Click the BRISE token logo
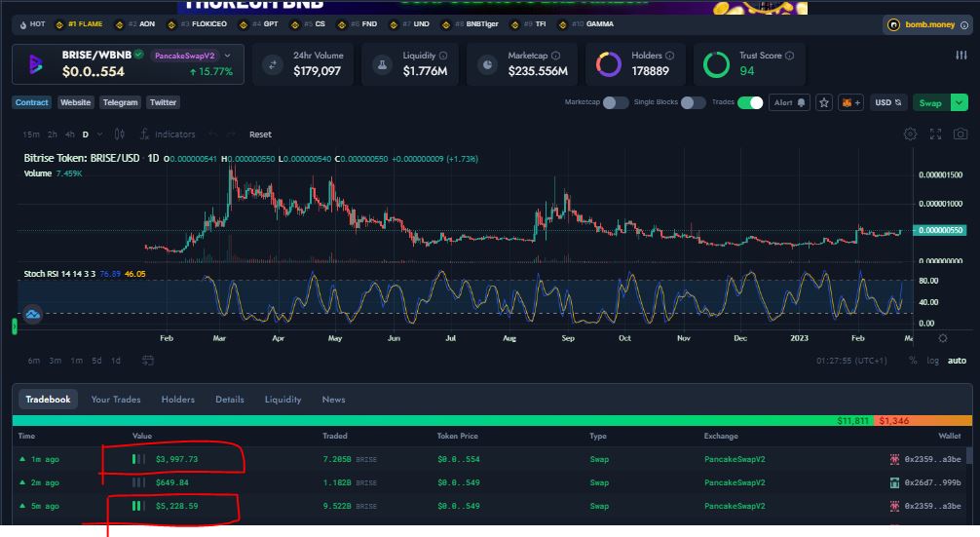980x537 pixels. 35,63
